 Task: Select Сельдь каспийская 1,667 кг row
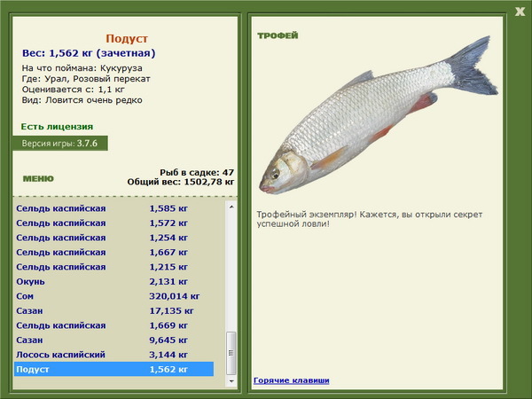pos(114,252)
